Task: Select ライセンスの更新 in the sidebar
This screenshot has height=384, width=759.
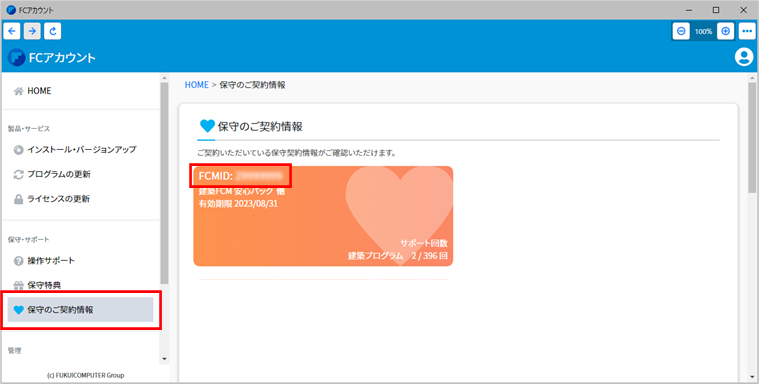Action: tap(80, 199)
